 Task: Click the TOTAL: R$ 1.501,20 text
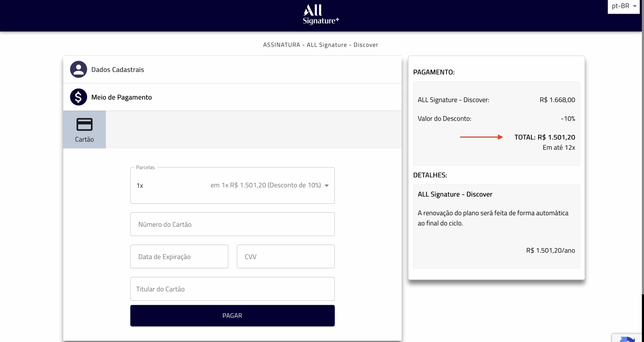coord(545,137)
